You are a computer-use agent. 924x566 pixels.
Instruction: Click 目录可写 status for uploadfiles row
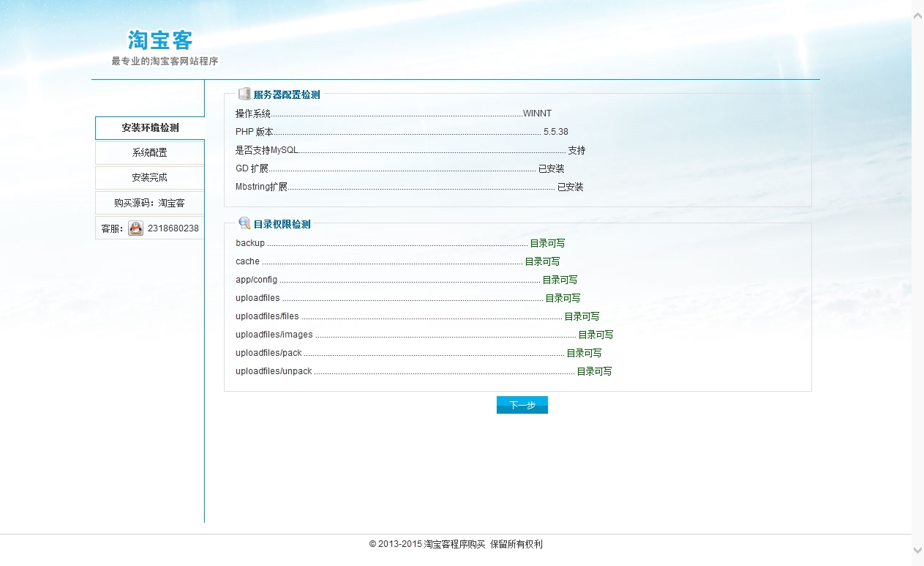point(563,298)
